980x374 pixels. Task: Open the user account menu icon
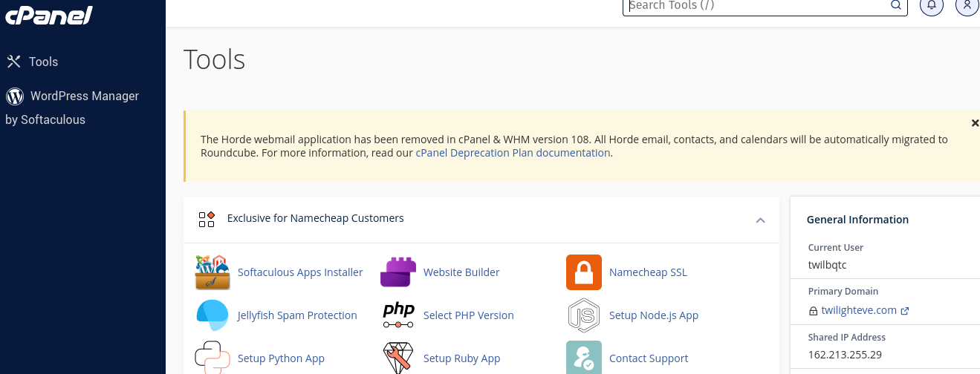pos(966,6)
